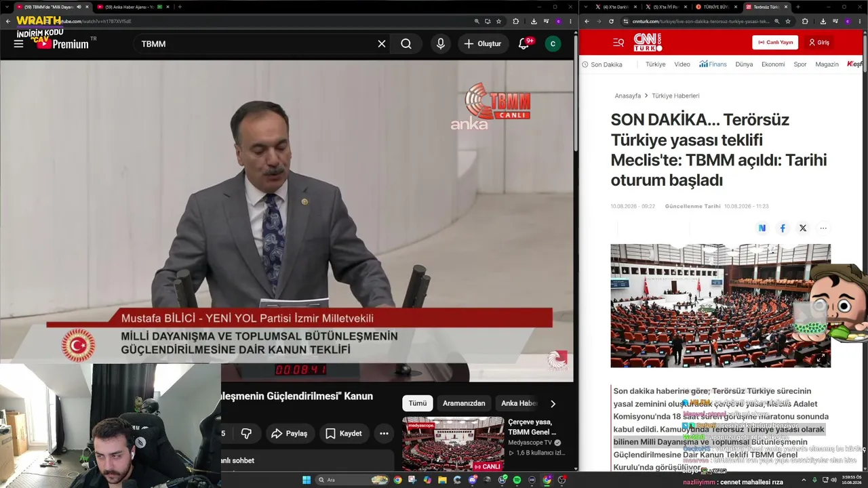Image resolution: width=868 pixels, height=488 pixels.
Task: Open Son Dakika breaking news section
Action: point(602,64)
